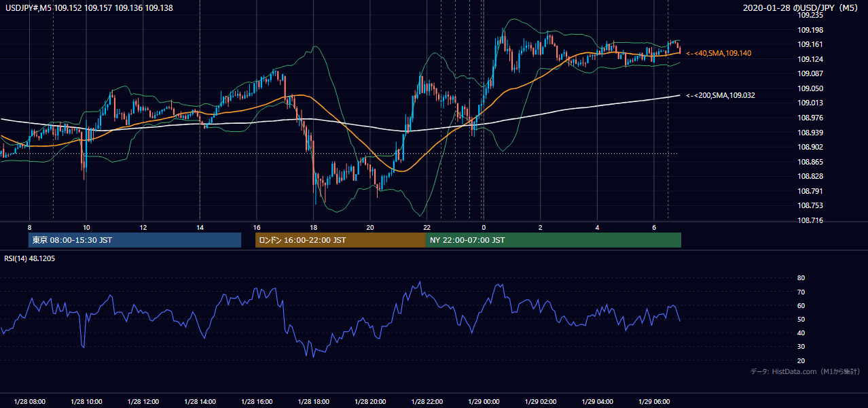Click the bottom date label 1/28 10:00
Image resolution: width=868 pixels, height=408 pixels.
tap(86, 402)
